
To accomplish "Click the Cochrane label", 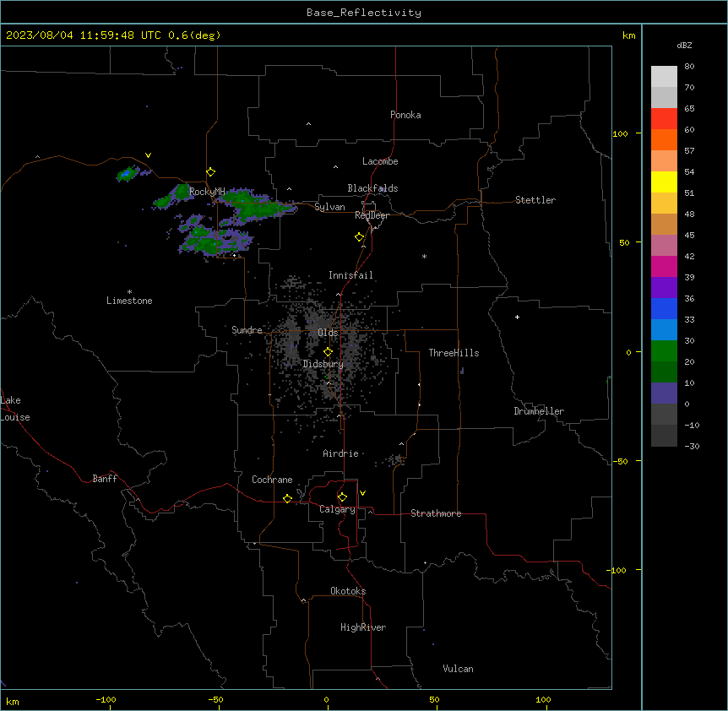I will (x=272, y=480).
